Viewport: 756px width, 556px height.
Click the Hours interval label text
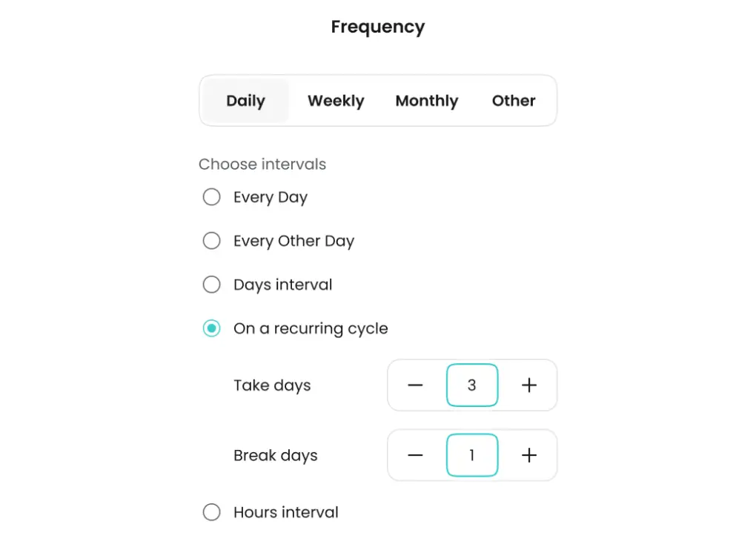(x=286, y=512)
